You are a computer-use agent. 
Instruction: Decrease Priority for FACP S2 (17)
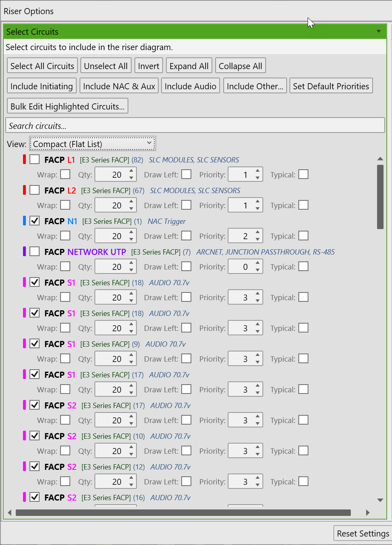258,424
